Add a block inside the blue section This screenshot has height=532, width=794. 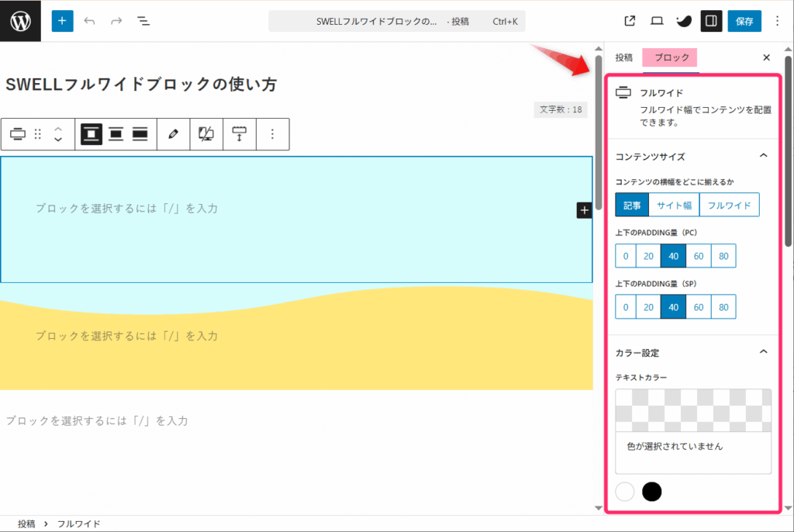(x=584, y=210)
